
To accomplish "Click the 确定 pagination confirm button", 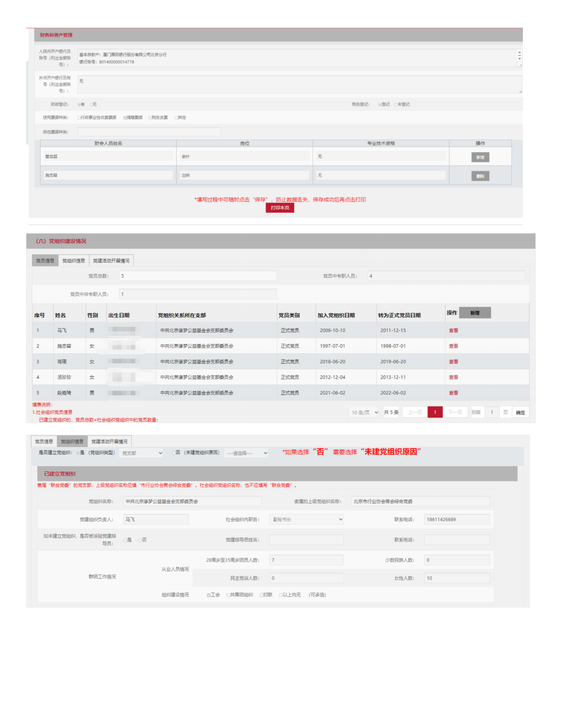I will (520, 412).
